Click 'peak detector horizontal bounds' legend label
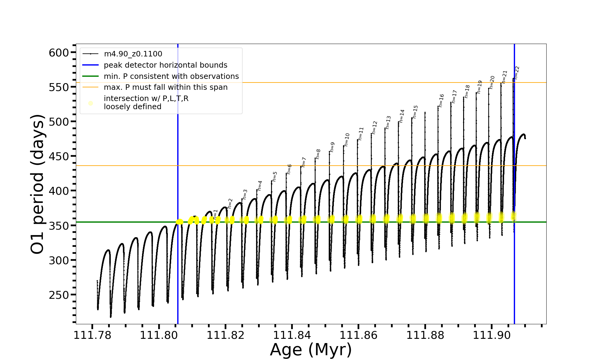 click(x=165, y=65)
